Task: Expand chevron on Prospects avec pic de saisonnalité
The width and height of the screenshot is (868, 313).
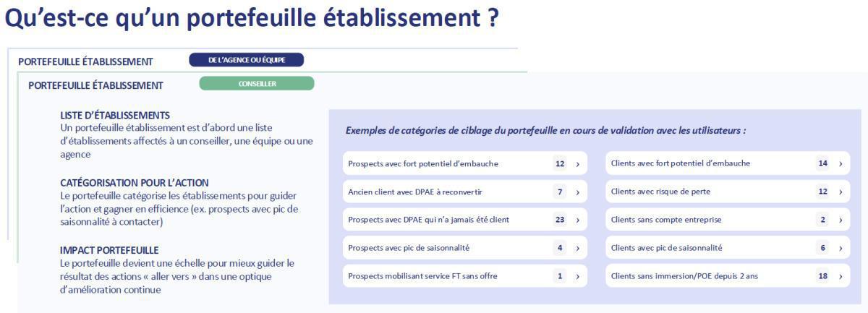Action: click(x=577, y=248)
